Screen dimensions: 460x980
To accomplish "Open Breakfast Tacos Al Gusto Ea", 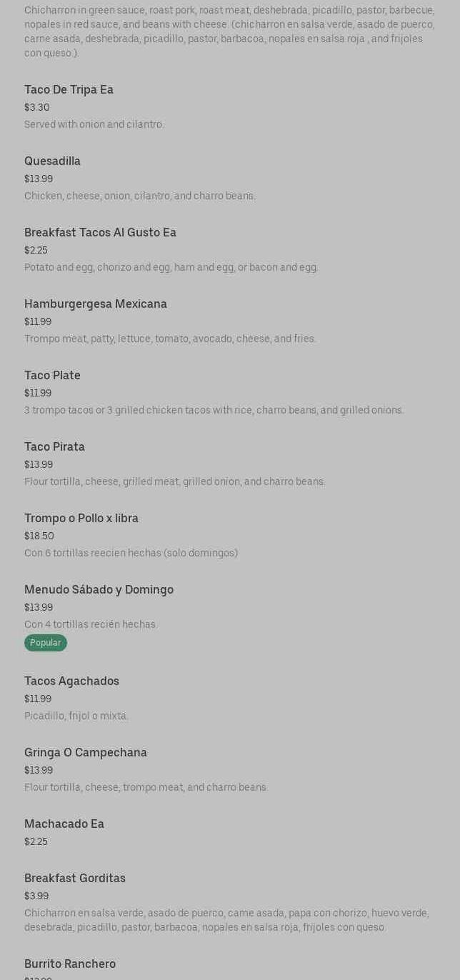I will tap(100, 232).
